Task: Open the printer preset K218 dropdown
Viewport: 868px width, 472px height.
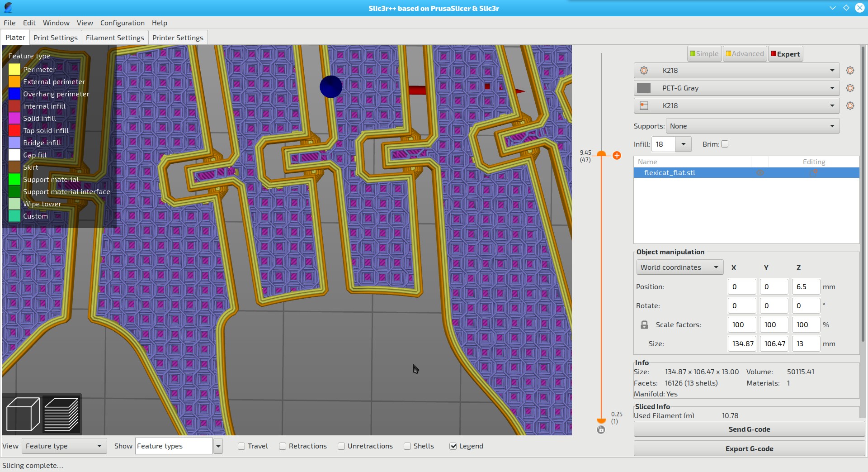Action: click(x=737, y=106)
